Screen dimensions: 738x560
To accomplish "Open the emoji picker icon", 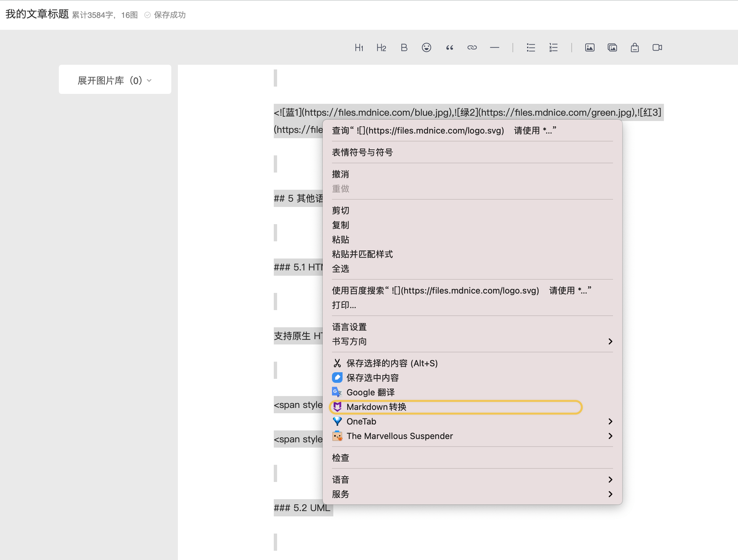I will (x=427, y=47).
